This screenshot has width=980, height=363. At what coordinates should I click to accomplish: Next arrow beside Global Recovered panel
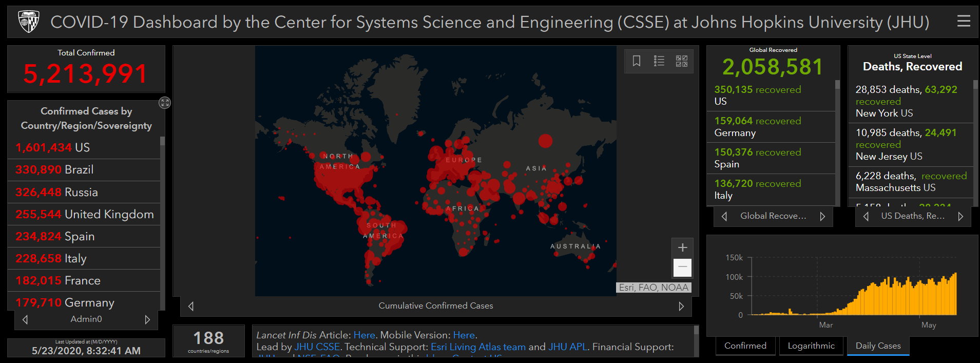point(822,216)
